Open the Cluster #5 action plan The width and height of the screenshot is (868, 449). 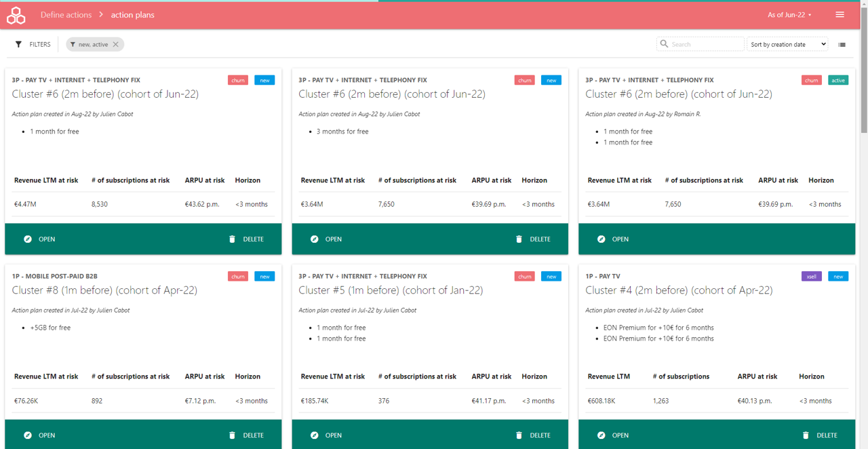[x=326, y=435]
